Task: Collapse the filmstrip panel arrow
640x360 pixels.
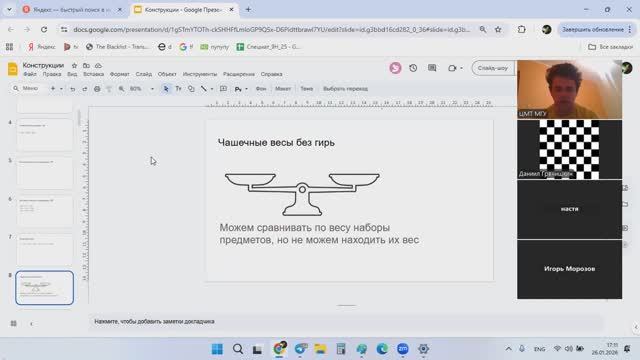Action: pyautogui.click(x=31, y=324)
